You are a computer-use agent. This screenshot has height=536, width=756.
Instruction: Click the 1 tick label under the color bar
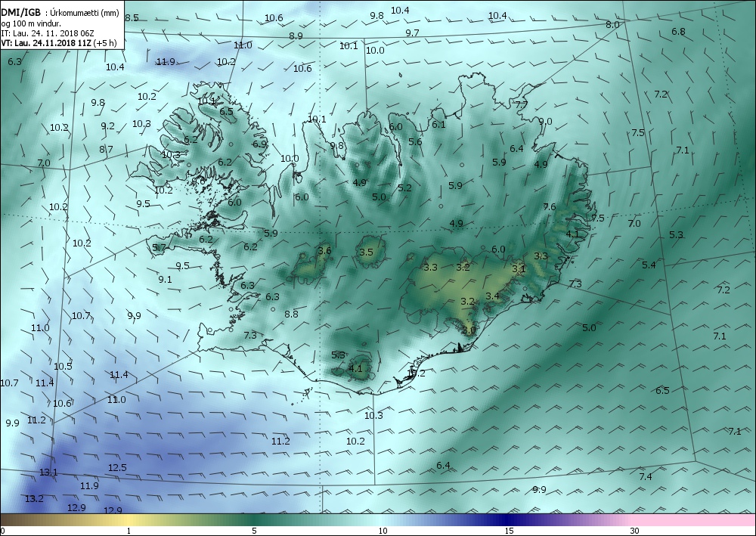[129, 531]
